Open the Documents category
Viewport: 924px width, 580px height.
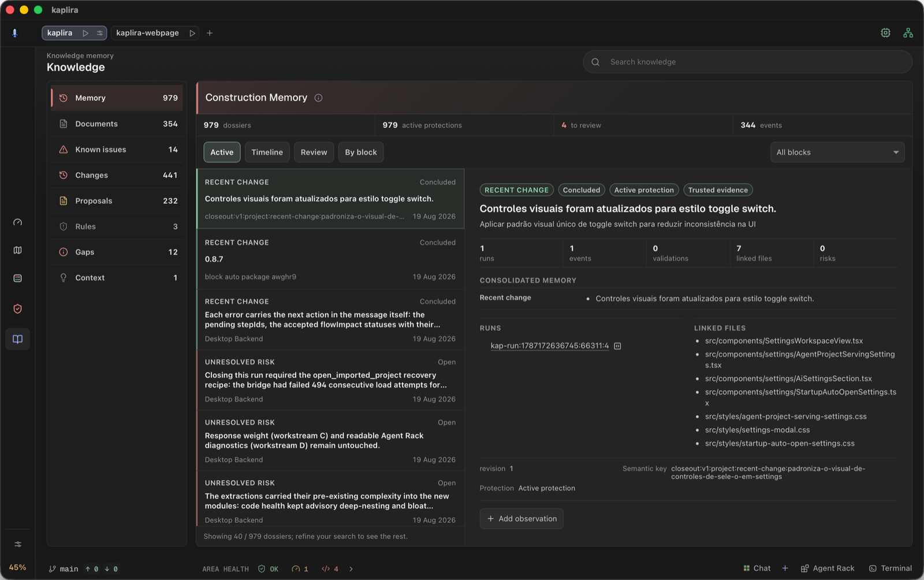(117, 124)
